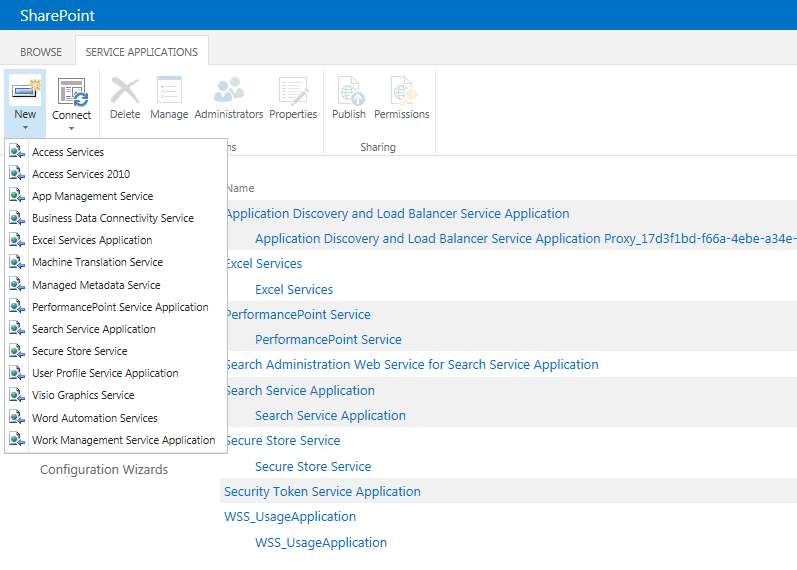This screenshot has height=570, width=797.
Task: Click the New service application icon
Action: point(25,91)
